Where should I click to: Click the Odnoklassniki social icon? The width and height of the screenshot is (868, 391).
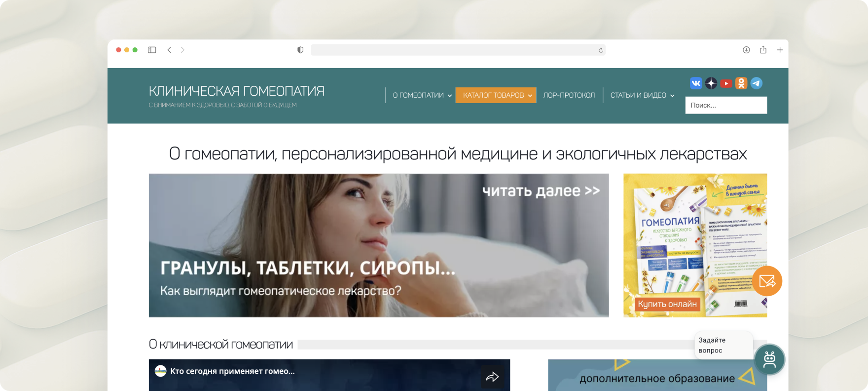pyautogui.click(x=741, y=83)
